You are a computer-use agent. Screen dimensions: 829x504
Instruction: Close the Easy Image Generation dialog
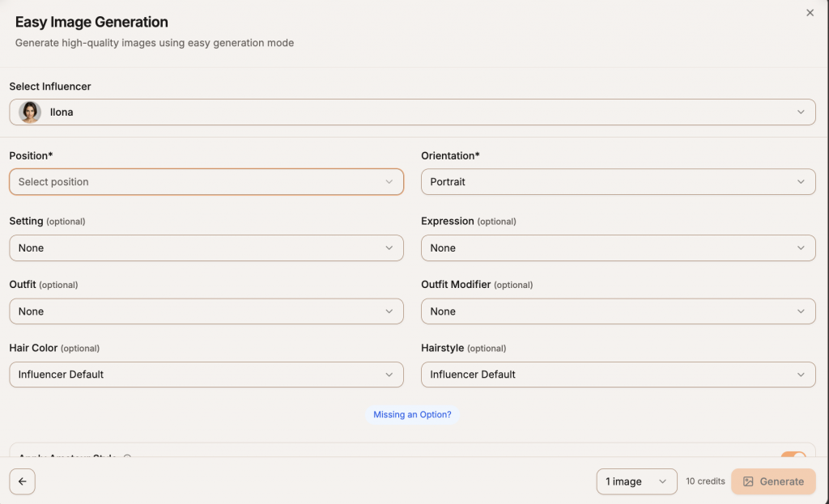810,13
